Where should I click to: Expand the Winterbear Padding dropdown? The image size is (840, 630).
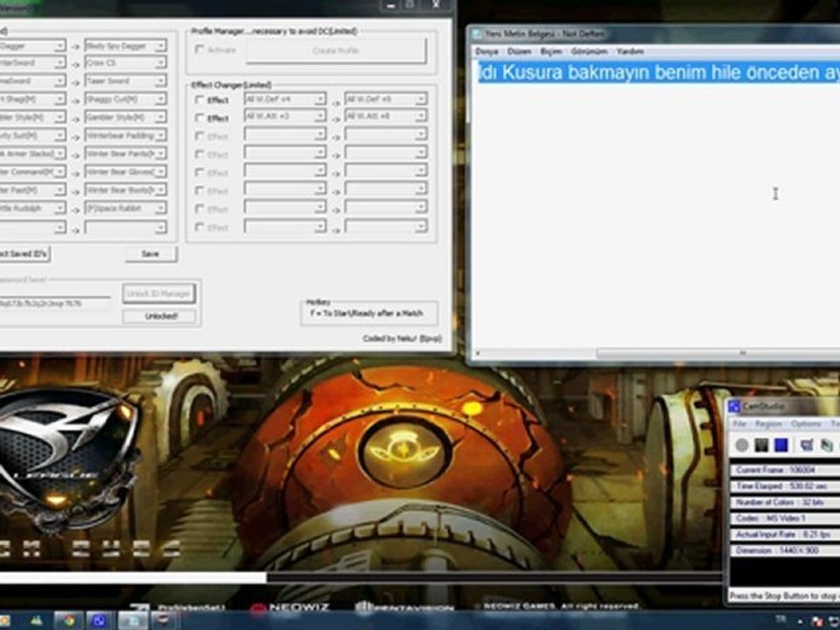(160, 136)
